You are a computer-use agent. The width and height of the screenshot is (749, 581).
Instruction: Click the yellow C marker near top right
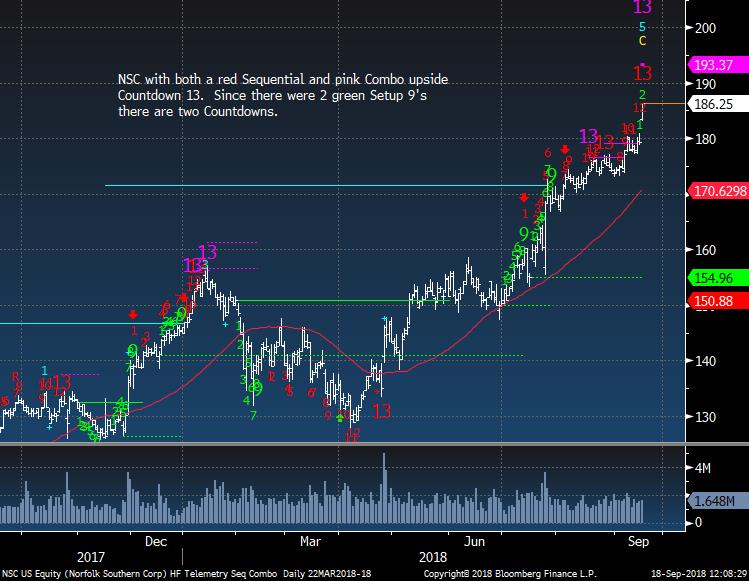pyautogui.click(x=642, y=41)
